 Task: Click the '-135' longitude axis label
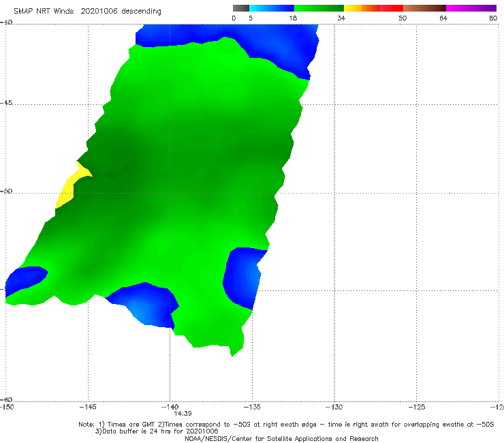click(252, 407)
